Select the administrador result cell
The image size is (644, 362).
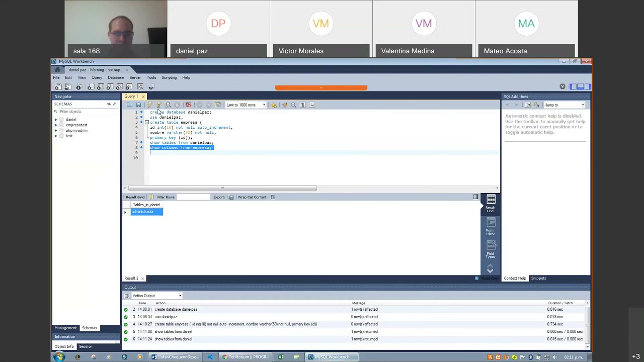146,212
